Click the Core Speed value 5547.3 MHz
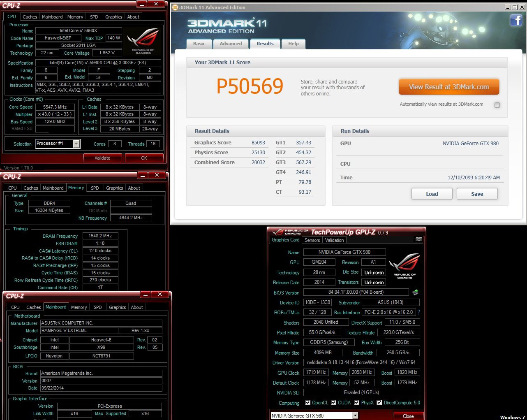Screen dimensions: 527x420 [55, 107]
